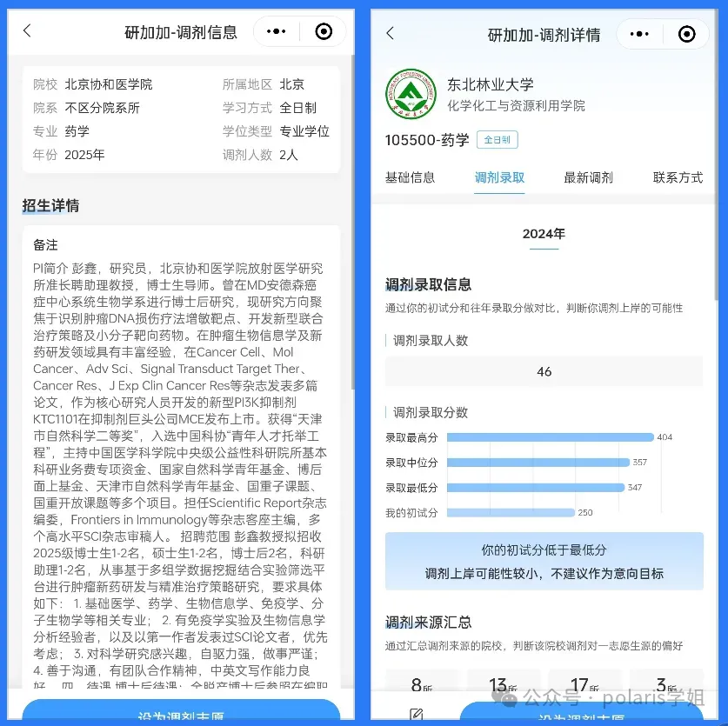
Task: Click the 药学 major value in the 专业 row
Action: (x=77, y=131)
